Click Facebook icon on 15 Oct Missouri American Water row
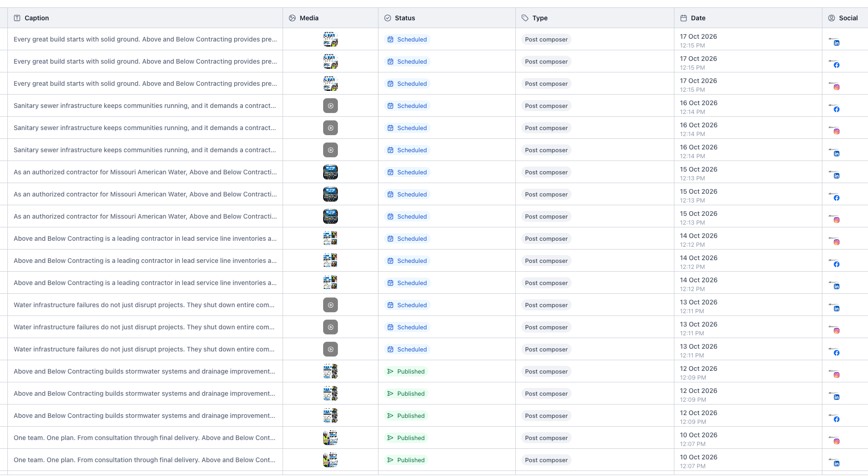The image size is (868, 476). 837,198
